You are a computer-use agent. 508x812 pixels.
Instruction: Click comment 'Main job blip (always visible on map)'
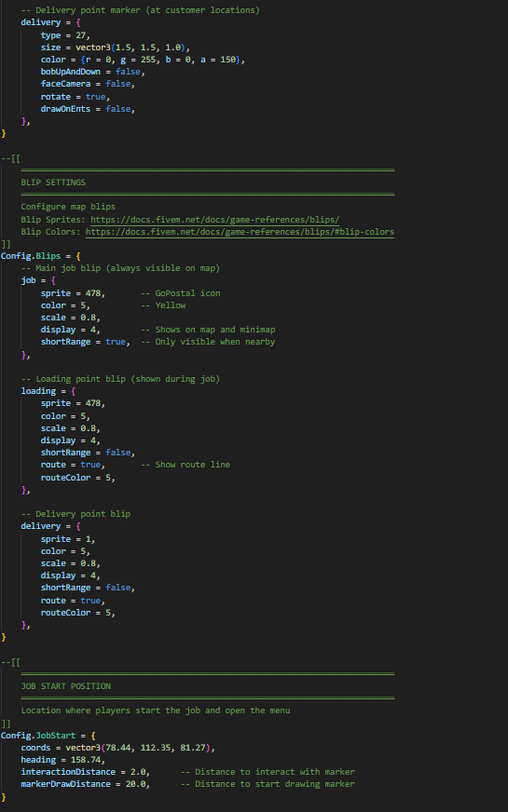coord(120,268)
